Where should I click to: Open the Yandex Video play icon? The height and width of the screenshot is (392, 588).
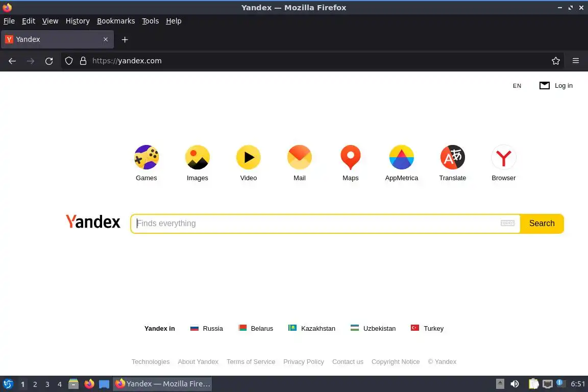pos(248,157)
